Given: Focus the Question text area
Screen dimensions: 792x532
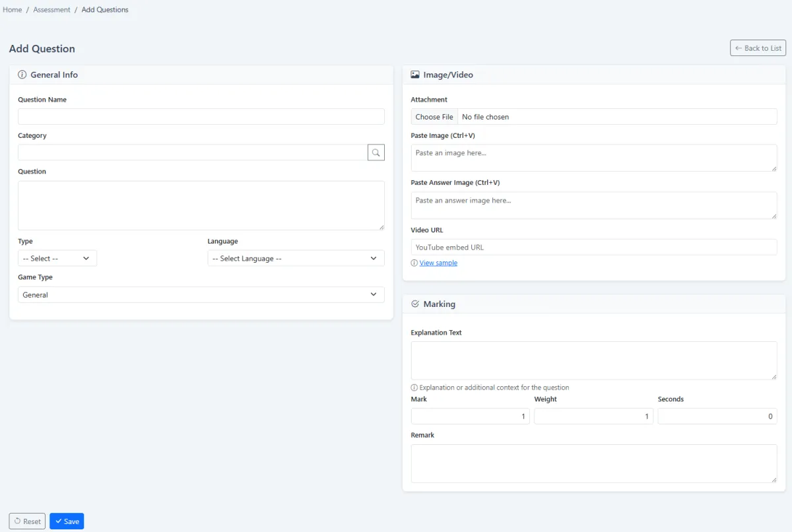Looking at the screenshot, I should (x=201, y=205).
